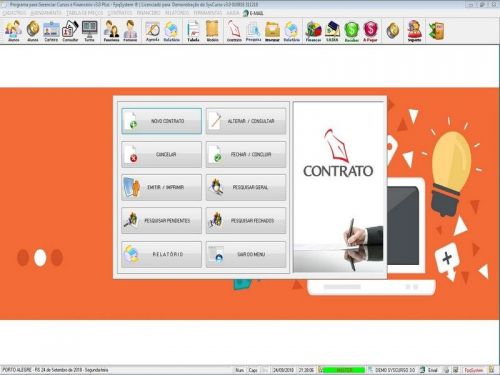Open the red A Pagar dollar icon
The width and height of the screenshot is (500, 375).
pyautogui.click(x=370, y=31)
